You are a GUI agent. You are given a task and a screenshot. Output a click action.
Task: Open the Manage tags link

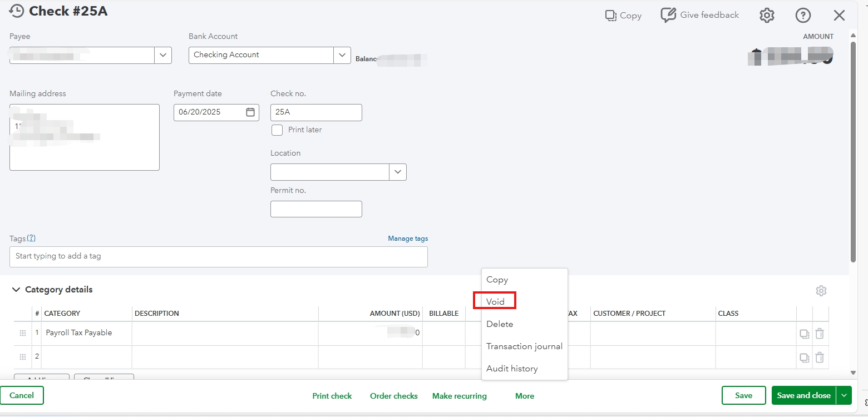[408, 239]
